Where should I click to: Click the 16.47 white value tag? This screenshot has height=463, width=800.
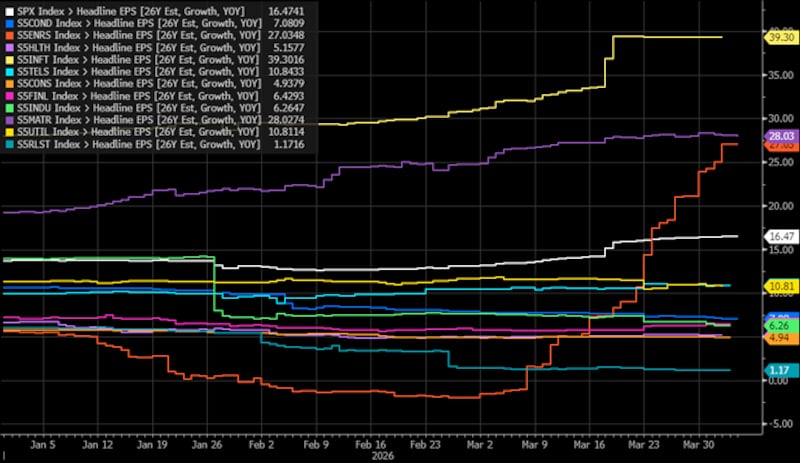779,236
